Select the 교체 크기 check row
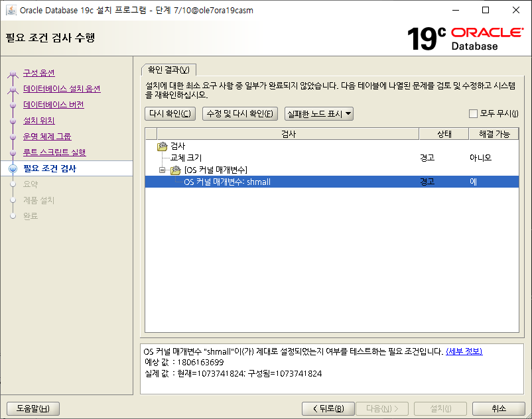532x419 pixels. point(332,158)
